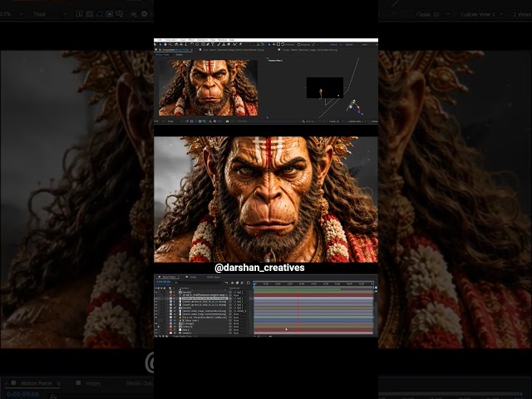
Task: Click the current timecode display in timeline
Action: coord(164,282)
